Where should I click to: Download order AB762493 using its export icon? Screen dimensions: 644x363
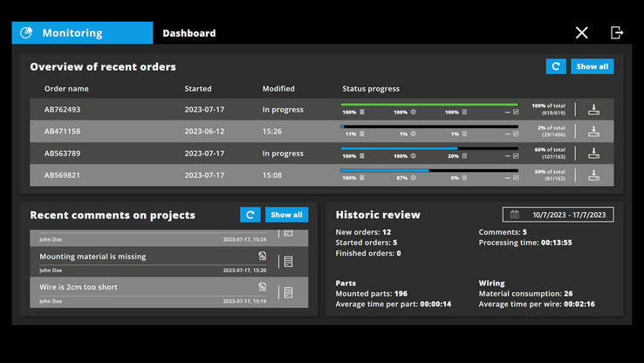tap(594, 110)
